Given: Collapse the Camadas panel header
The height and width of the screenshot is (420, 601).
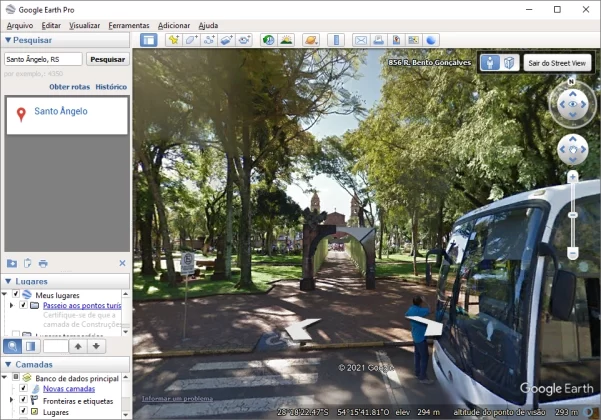Looking at the screenshot, I should 8,364.
